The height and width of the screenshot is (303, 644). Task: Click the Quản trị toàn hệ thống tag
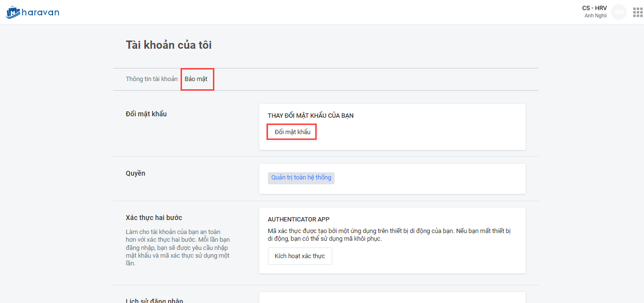301,178
